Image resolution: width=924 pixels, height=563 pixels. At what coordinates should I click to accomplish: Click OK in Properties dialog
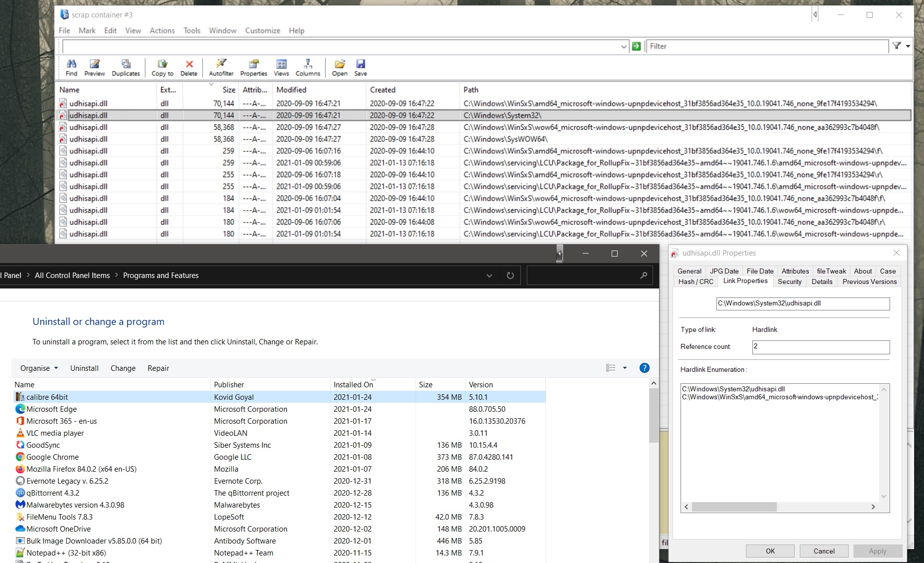[770, 551]
